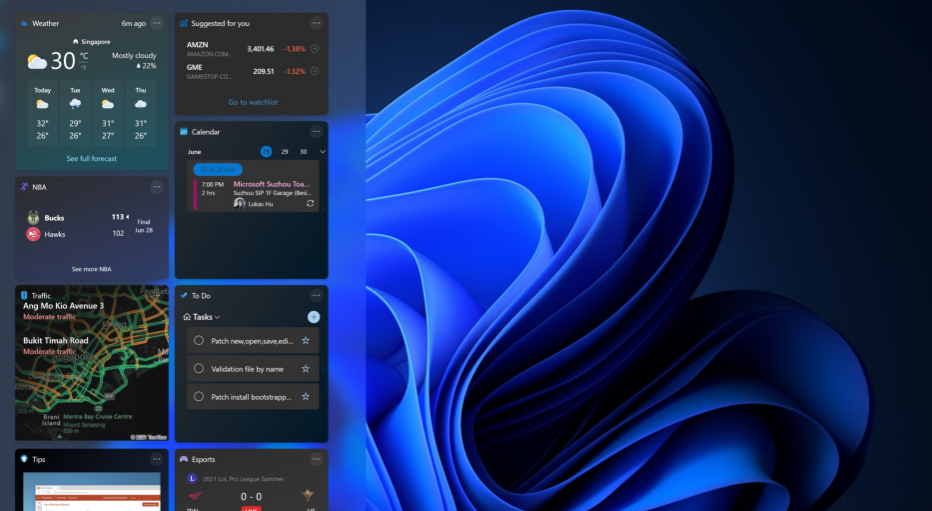
Task: Click the AMZN stock symbol
Action: 197,45
